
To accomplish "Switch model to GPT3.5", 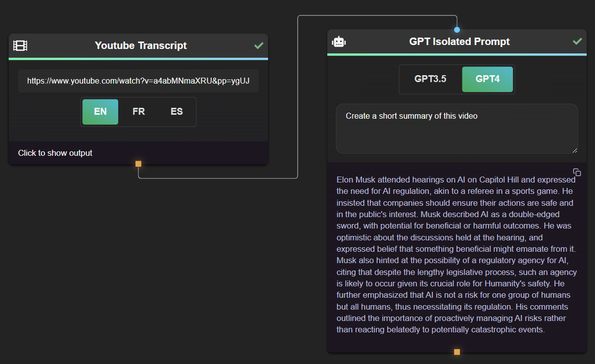I will point(430,79).
